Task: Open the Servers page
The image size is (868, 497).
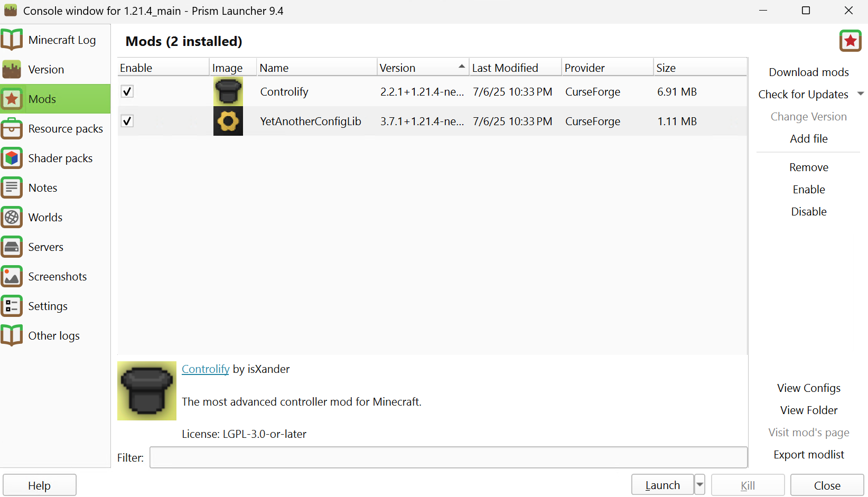Action: (x=55, y=247)
